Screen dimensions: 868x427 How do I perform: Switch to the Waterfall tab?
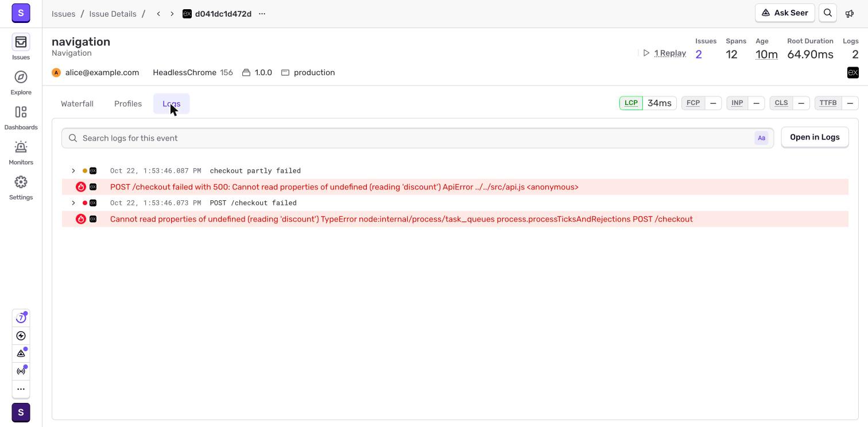77,104
